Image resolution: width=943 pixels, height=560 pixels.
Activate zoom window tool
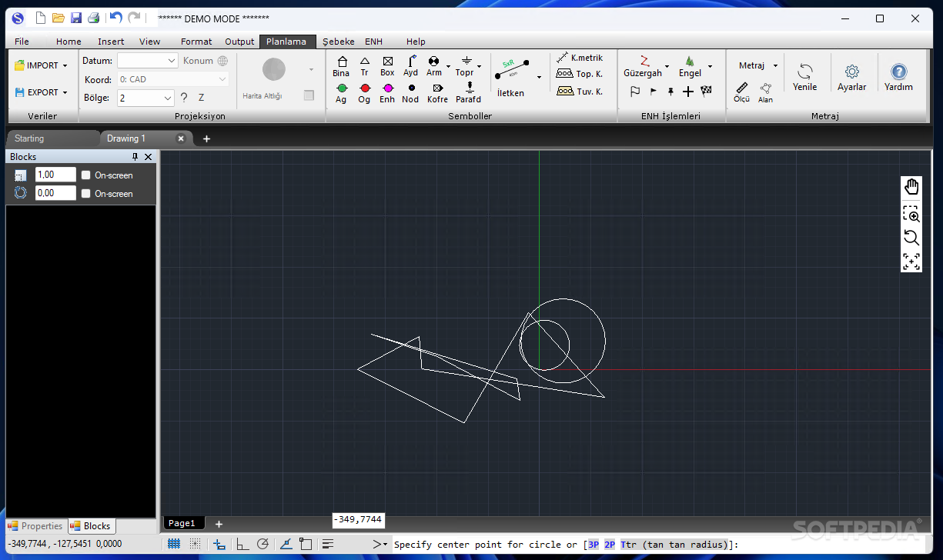[x=911, y=215]
